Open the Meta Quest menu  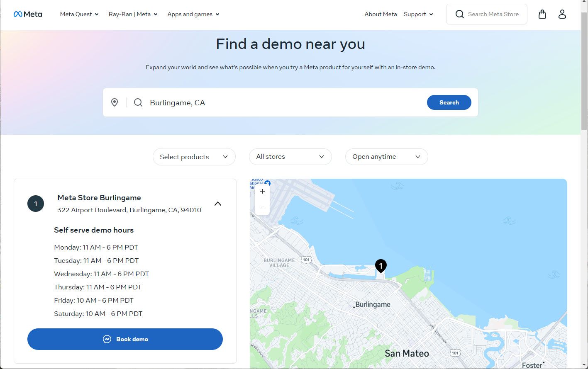pyautogui.click(x=79, y=14)
